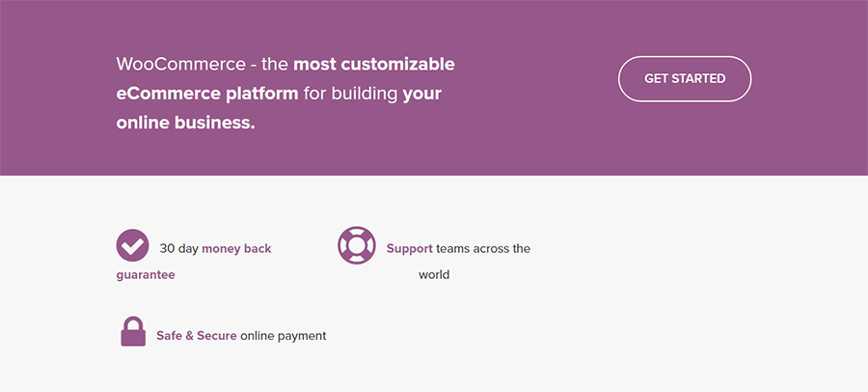Click the GET STARTED button
The height and width of the screenshot is (392, 868).
click(685, 79)
